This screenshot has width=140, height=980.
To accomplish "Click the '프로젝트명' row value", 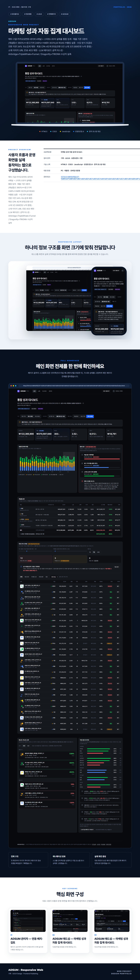I will click(72, 152).
